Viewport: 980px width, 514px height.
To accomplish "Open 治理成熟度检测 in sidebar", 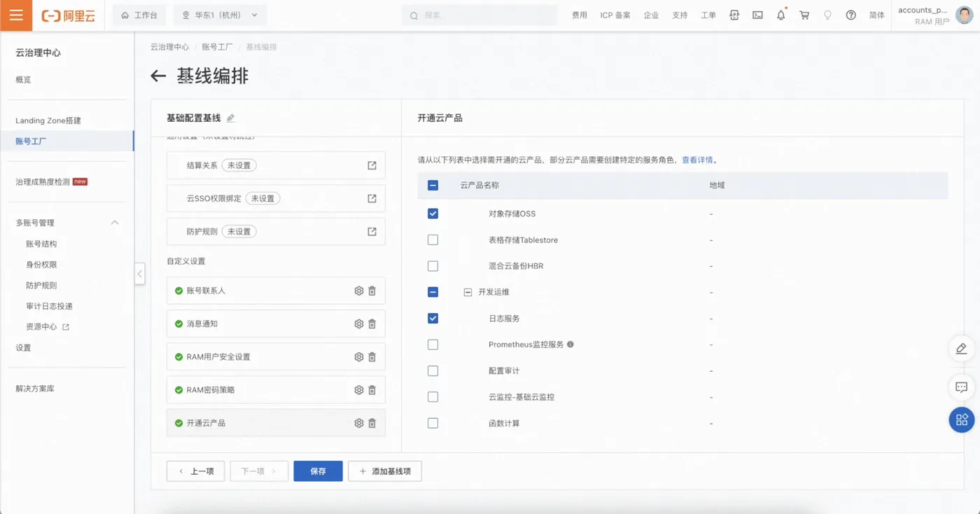I will [43, 182].
